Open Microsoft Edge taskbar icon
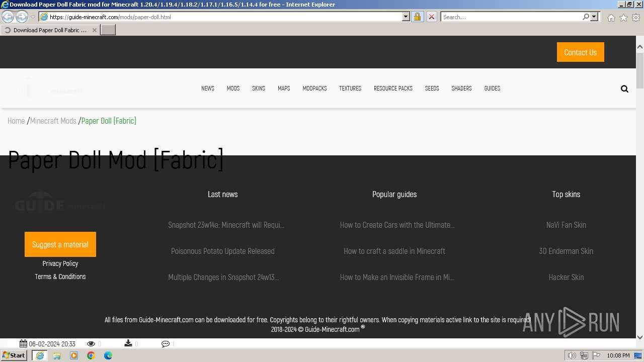 [x=108, y=355]
